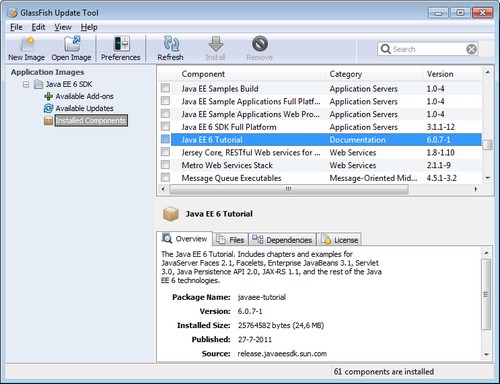The height and width of the screenshot is (384, 500).
Task: Collapse the Java EE 6 SDK tree node
Action: point(26,84)
